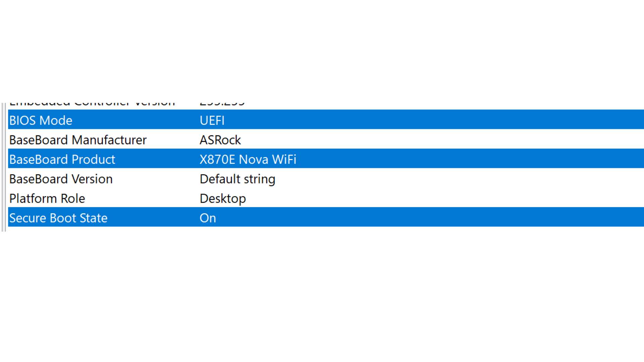Click highlighted area right of UEFI value
Screen dimensions: 644x362
pyautogui.click(x=436, y=120)
